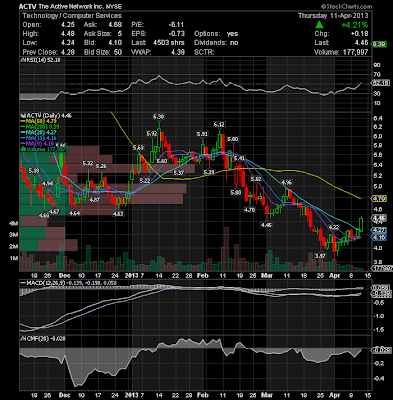Click the 5.37 price label
Screen dimensions: 393x400
tap(179, 173)
